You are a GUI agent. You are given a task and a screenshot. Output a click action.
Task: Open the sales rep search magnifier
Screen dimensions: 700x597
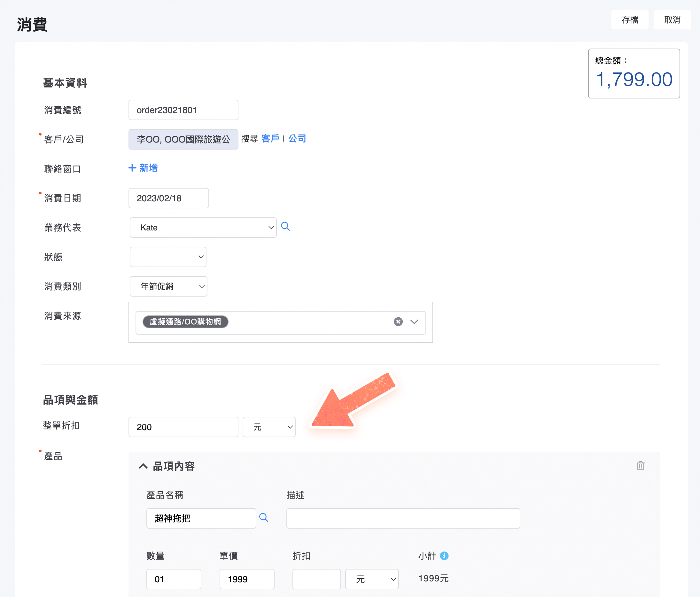(285, 227)
